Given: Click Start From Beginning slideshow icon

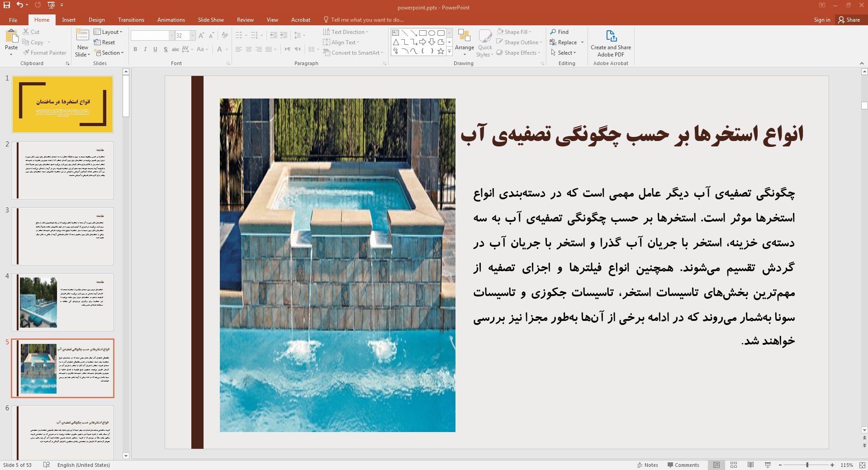Looking at the screenshot, I should [51, 5].
